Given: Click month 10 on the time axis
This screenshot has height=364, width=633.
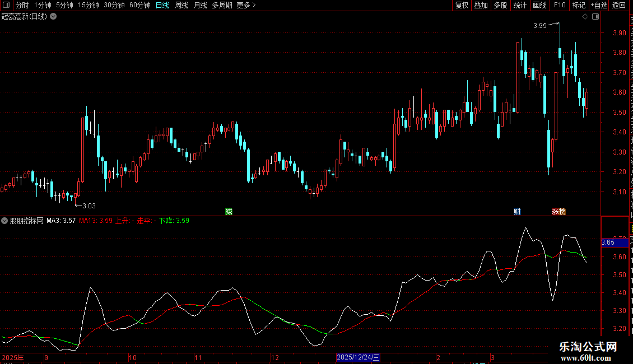Looking at the screenshot, I should tap(133, 357).
